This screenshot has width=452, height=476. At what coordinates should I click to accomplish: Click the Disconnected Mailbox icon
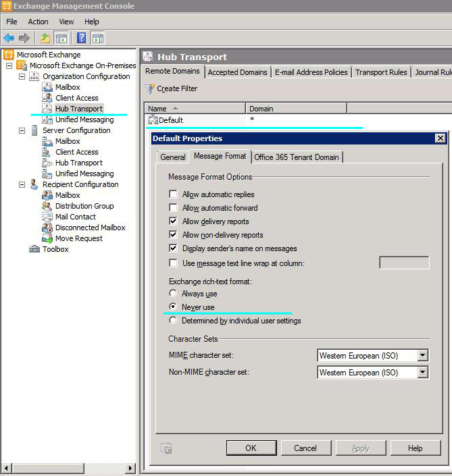coord(47,228)
